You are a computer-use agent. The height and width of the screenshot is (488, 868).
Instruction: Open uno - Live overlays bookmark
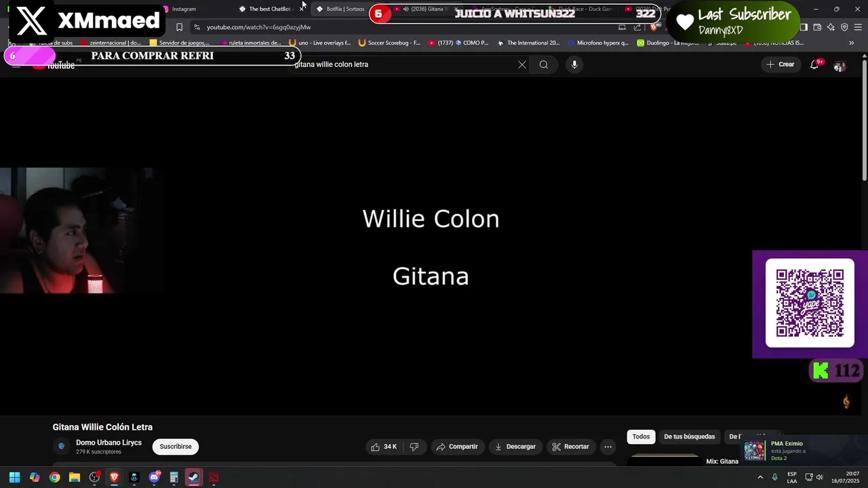pos(320,43)
